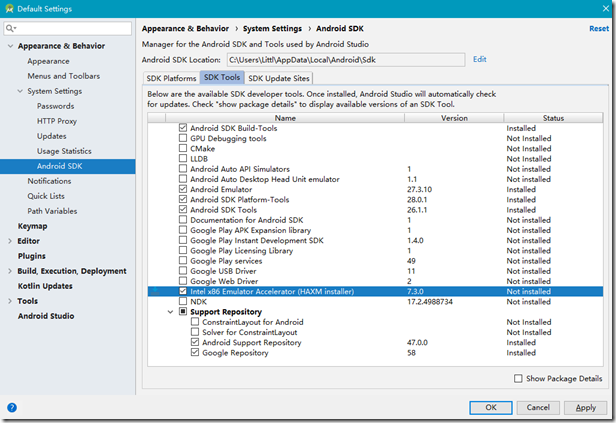
Task: Collapse the Appearance & Behavior tree node
Action: coord(10,46)
